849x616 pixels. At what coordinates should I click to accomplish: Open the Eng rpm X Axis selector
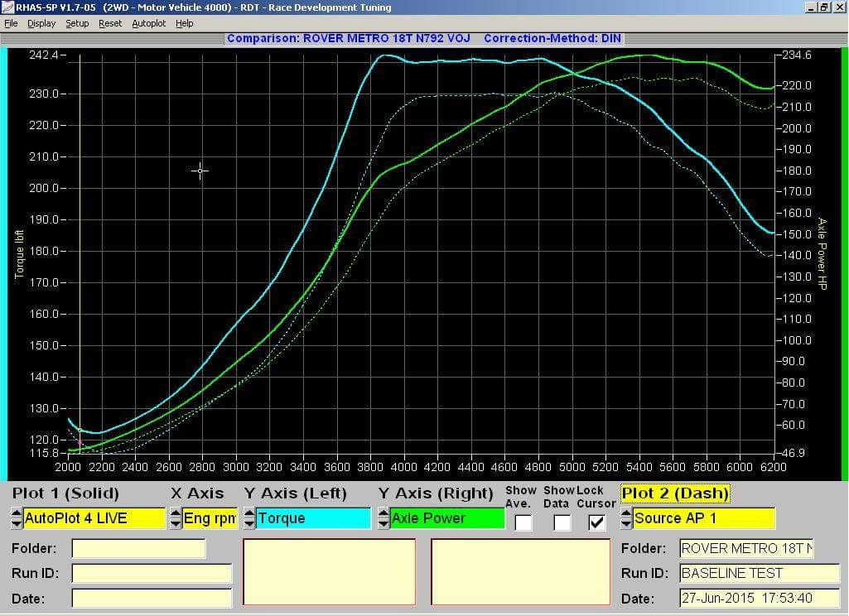210,519
